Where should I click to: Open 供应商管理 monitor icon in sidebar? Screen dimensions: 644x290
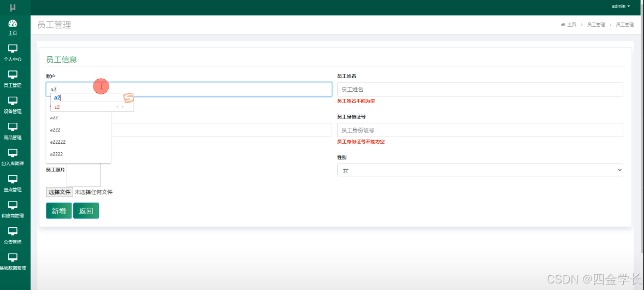click(13, 205)
